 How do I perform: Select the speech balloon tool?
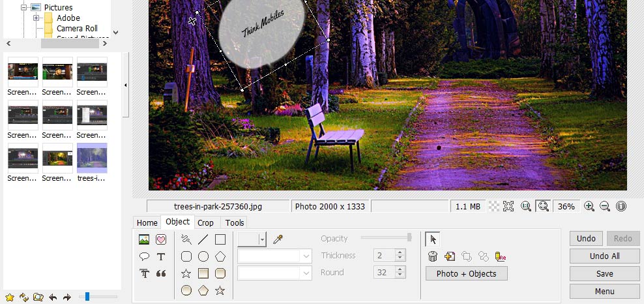pyautogui.click(x=144, y=257)
